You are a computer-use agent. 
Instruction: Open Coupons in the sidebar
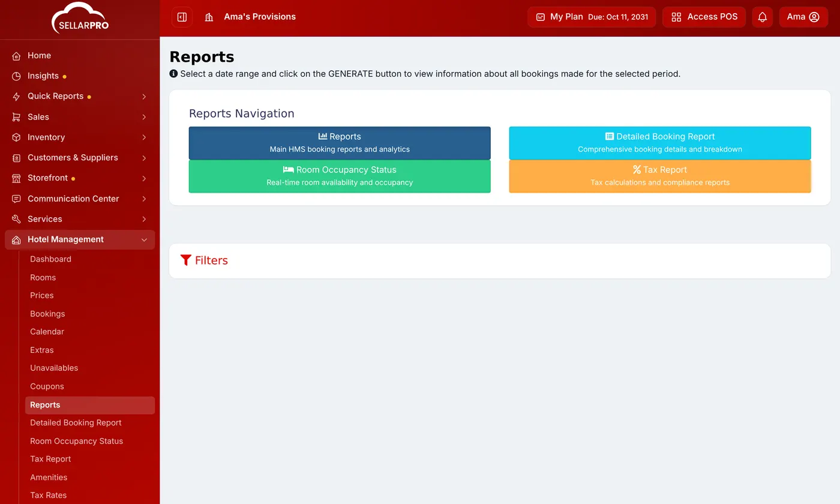47,387
